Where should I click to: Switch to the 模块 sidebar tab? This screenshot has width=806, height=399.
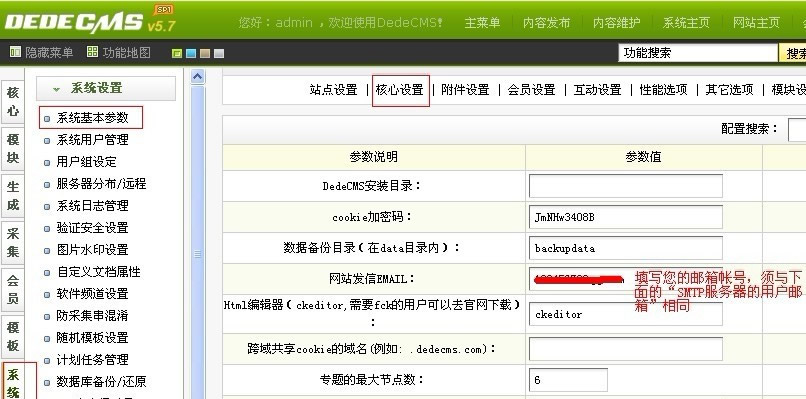(13, 149)
